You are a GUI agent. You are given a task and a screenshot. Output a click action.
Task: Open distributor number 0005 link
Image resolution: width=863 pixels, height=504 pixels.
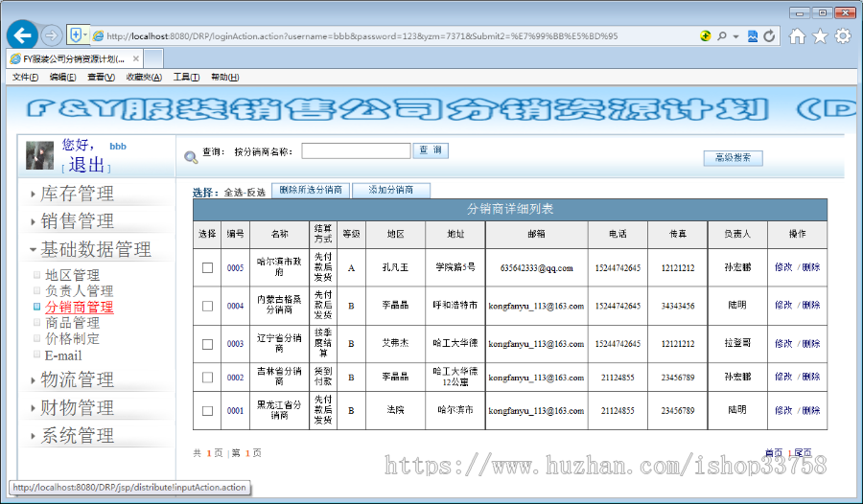[x=236, y=268]
